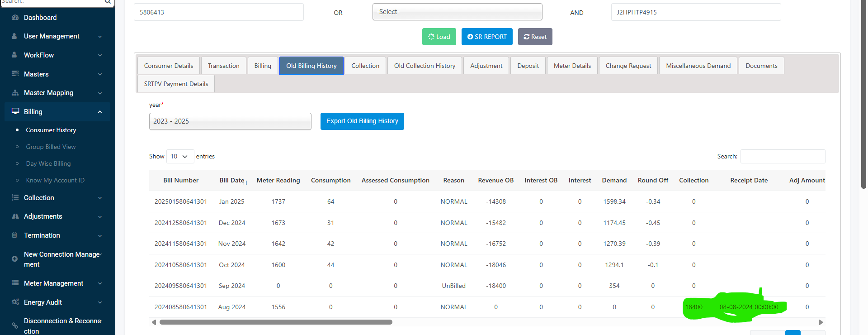Click the Dashboard icon in sidebar
Screen dimensions: 868x335
15,18
